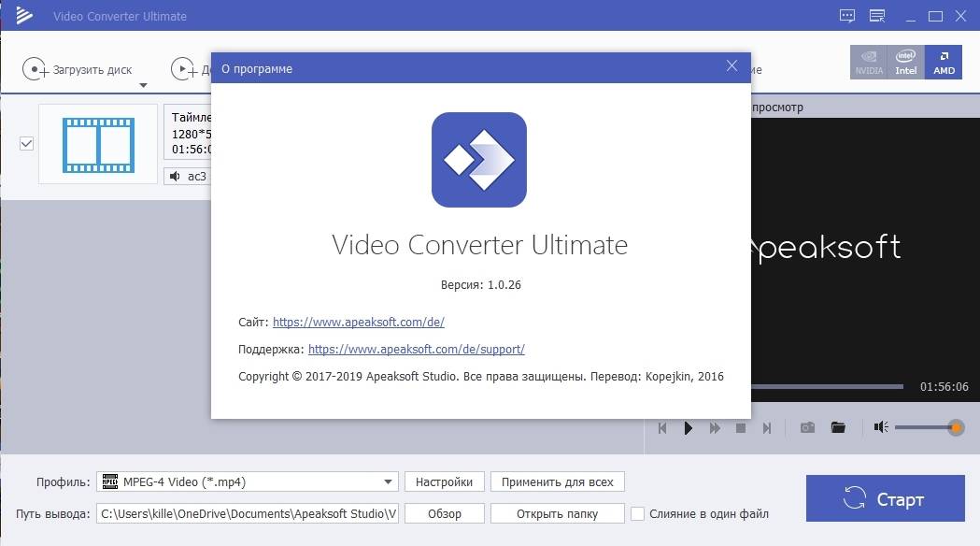
Task: Open the apeaksoft.com/de/support/ link
Action: [417, 349]
